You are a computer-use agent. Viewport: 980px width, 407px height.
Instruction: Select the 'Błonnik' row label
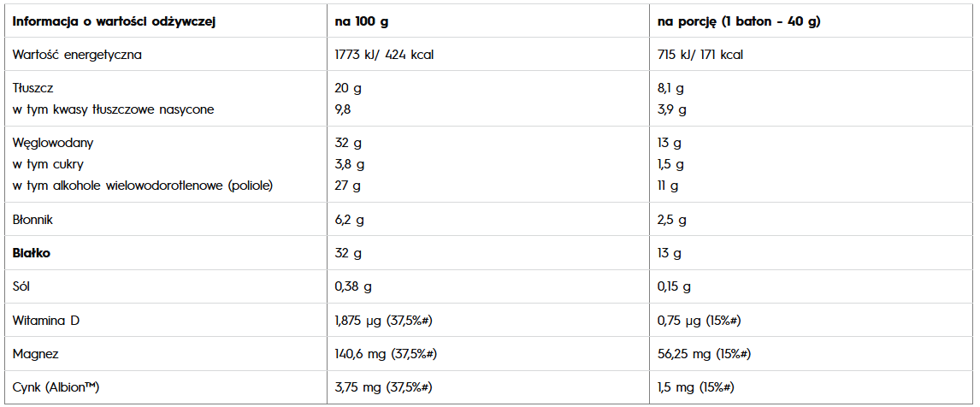[33, 220]
